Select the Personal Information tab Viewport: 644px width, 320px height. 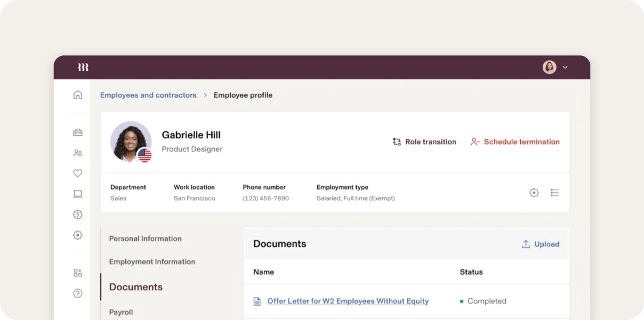(x=146, y=239)
